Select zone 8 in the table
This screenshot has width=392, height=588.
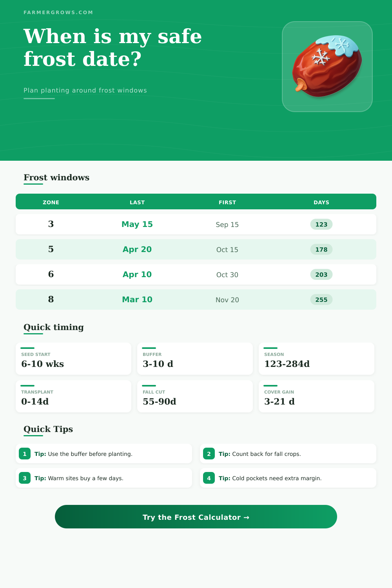51,299
